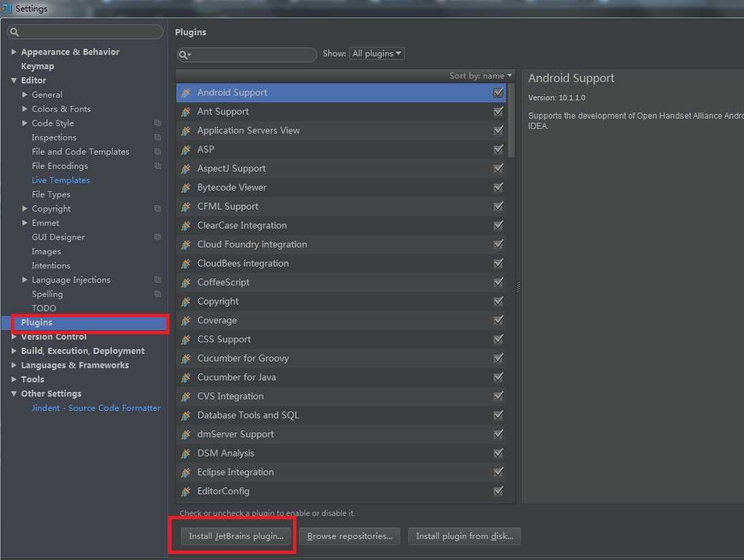Expand the Appearance & Behavior section
Image resolution: width=744 pixels, height=560 pixels.
pyautogui.click(x=14, y=52)
